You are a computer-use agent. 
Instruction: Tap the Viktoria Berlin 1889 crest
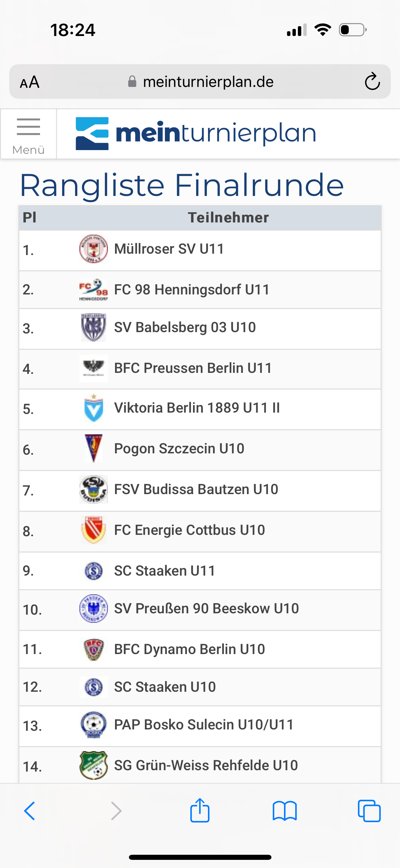(x=94, y=408)
